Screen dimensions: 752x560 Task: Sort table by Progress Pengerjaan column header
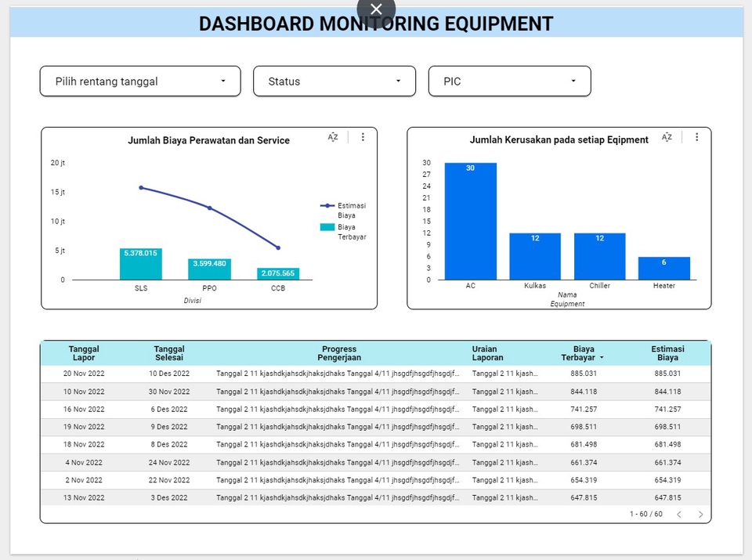(339, 353)
